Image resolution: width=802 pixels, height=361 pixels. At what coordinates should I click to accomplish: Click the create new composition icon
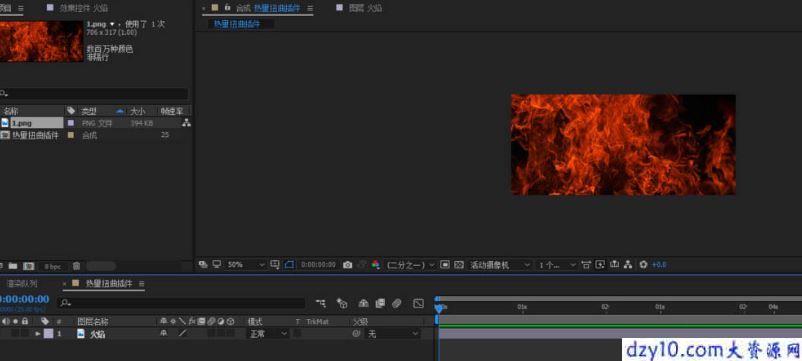[x=29, y=266]
